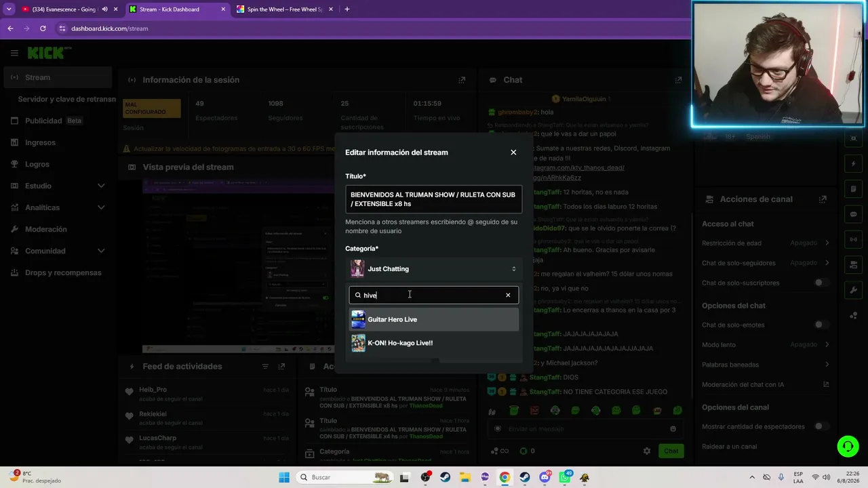Viewport: 868px width, 488px height.
Task: Open Servidor y clave de retransmisión
Action: [x=66, y=99]
